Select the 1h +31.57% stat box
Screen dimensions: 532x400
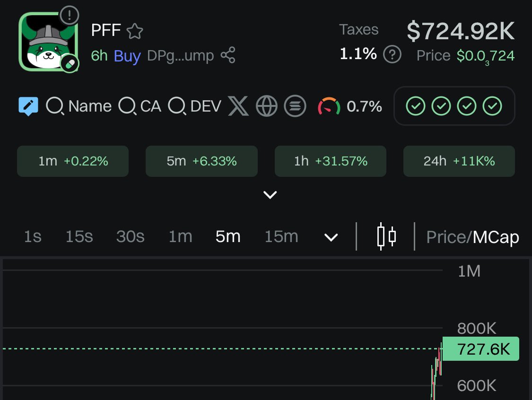coord(331,161)
